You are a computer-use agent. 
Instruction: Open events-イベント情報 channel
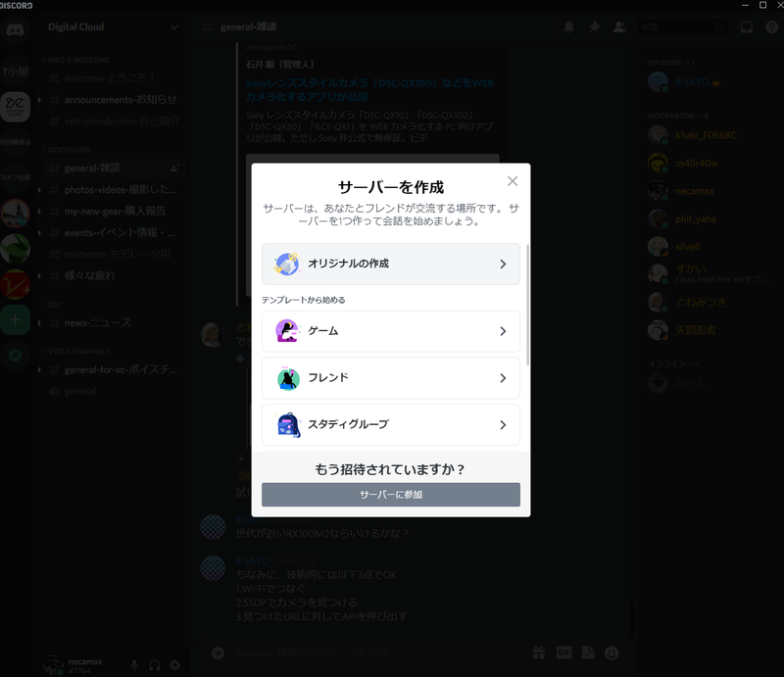(114, 233)
